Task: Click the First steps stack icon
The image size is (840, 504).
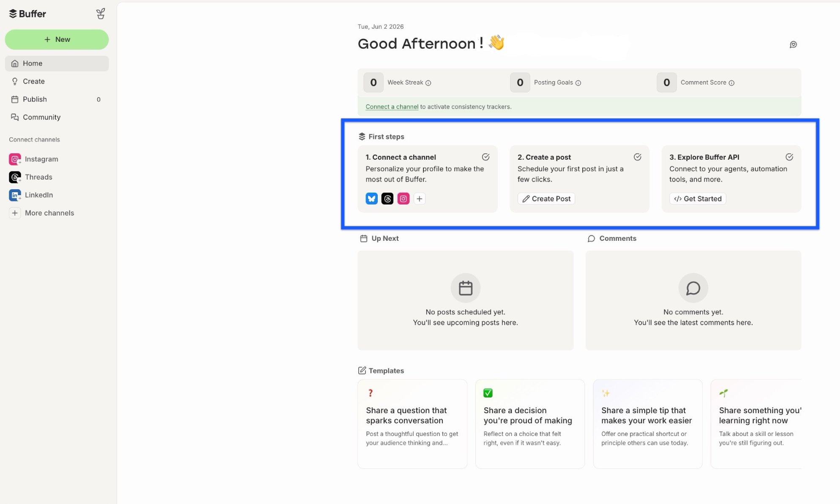Action: click(362, 136)
